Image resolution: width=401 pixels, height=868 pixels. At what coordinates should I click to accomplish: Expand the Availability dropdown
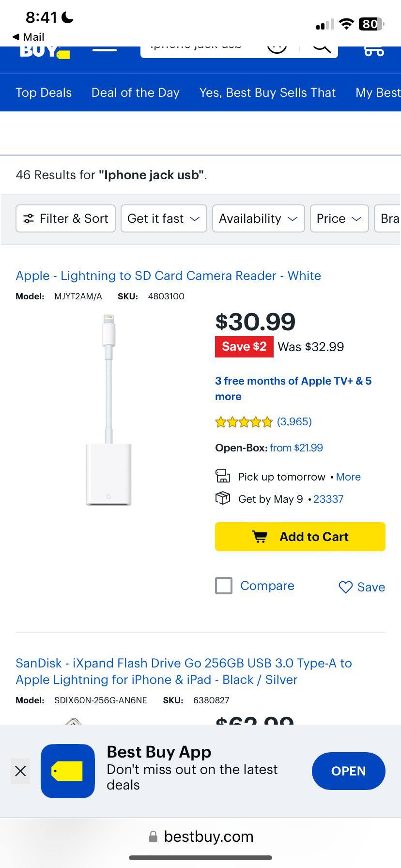click(x=258, y=218)
